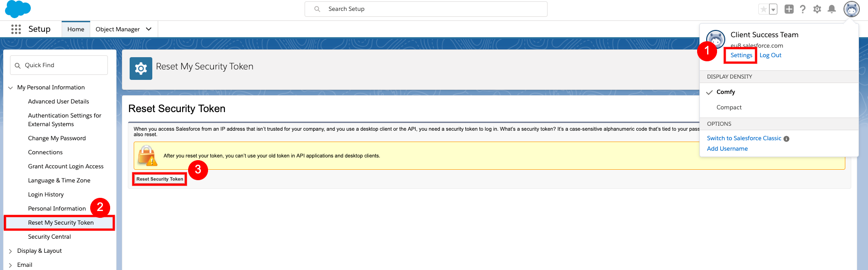Image resolution: width=868 pixels, height=270 pixels.
Task: Open the global actions plus icon
Action: 789,9
